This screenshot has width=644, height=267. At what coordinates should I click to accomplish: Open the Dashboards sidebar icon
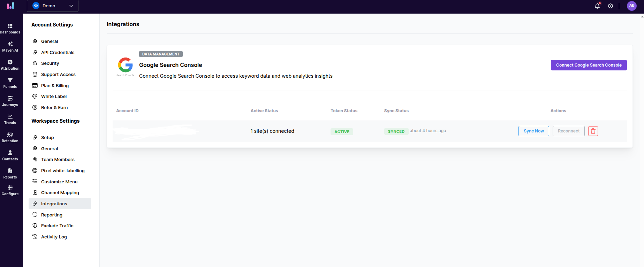10,28
